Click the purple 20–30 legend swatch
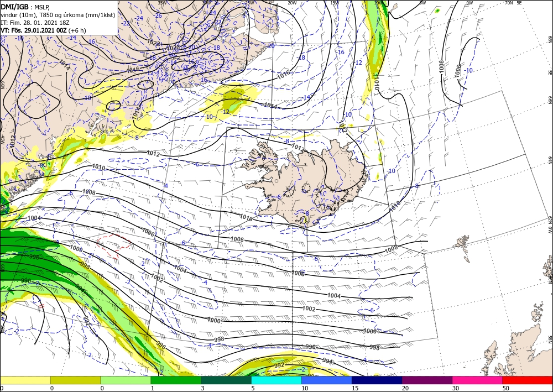Screen dimensions: 553x392 pos(427,380)
